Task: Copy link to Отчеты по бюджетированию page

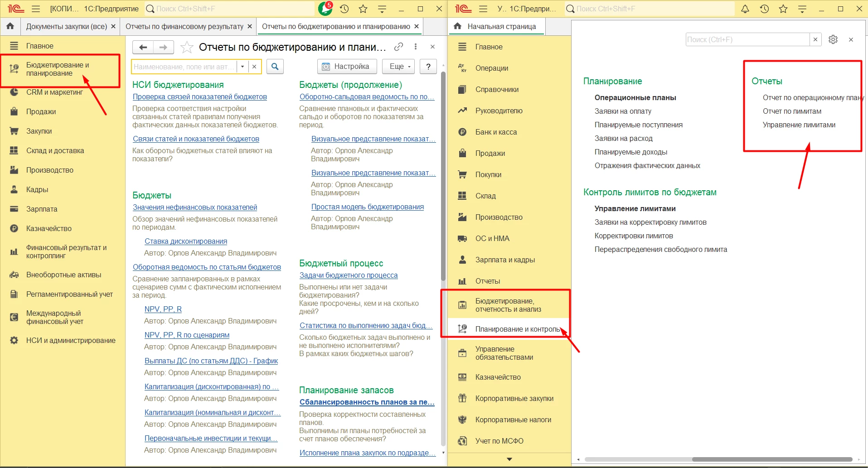Action: coord(399,47)
